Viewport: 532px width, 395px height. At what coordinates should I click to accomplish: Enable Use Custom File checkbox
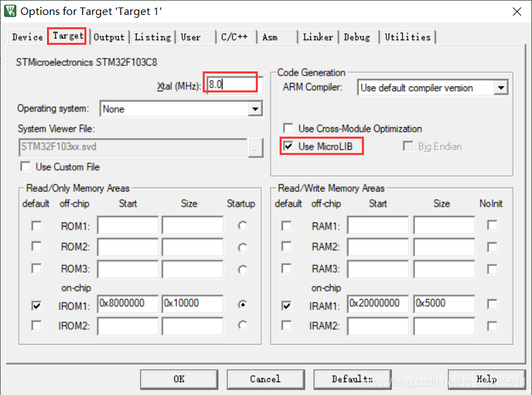point(25,167)
